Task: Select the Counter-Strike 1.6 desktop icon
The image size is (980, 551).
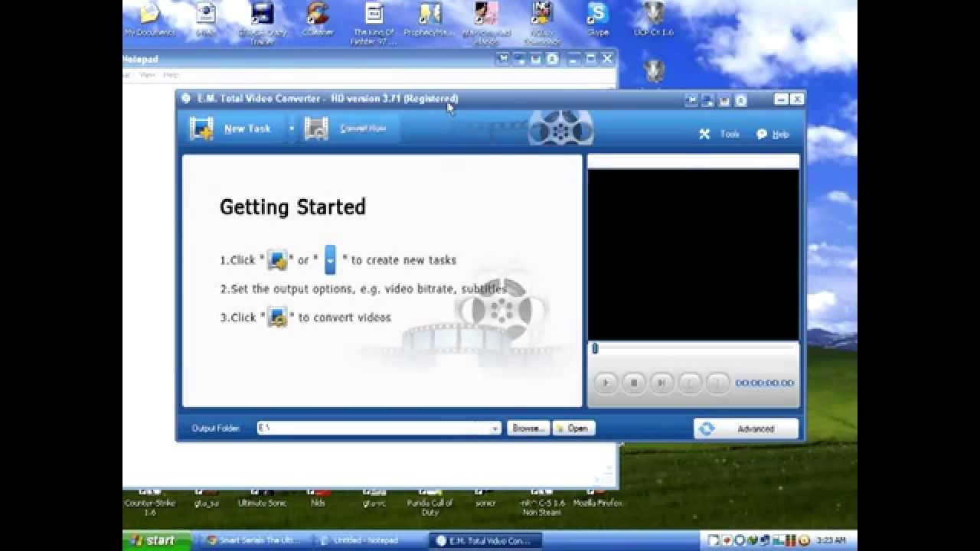Action: click(149, 502)
